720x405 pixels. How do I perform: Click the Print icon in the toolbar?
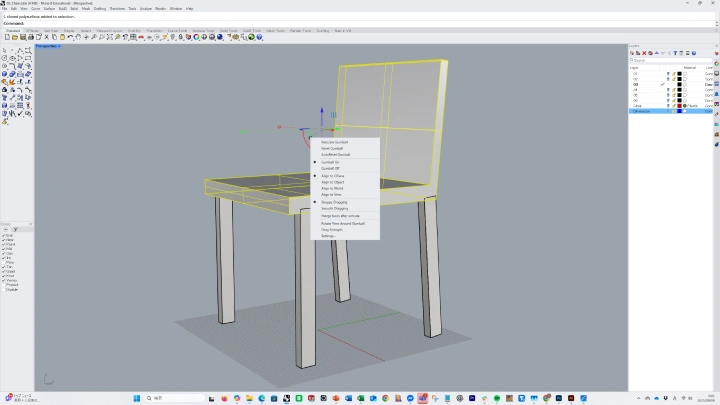pos(31,37)
